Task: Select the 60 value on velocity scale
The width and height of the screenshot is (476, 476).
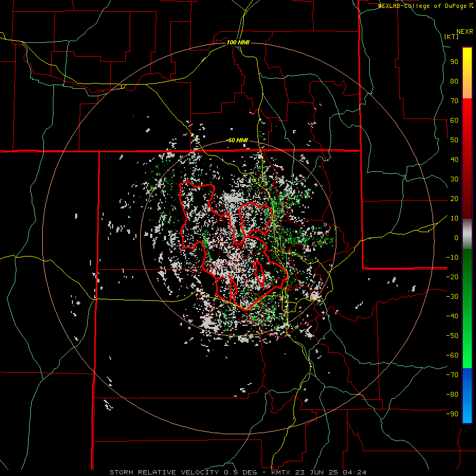Action: coord(454,121)
